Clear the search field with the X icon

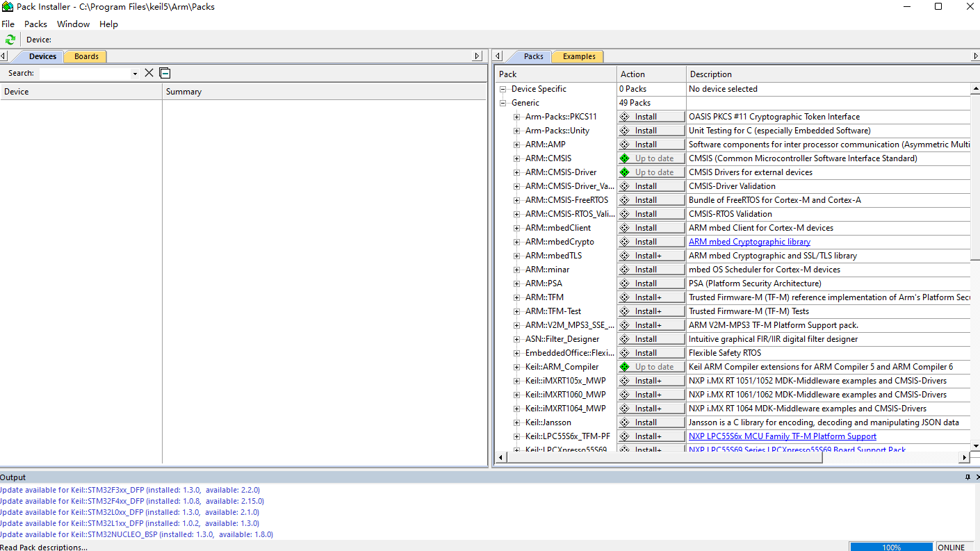click(149, 73)
